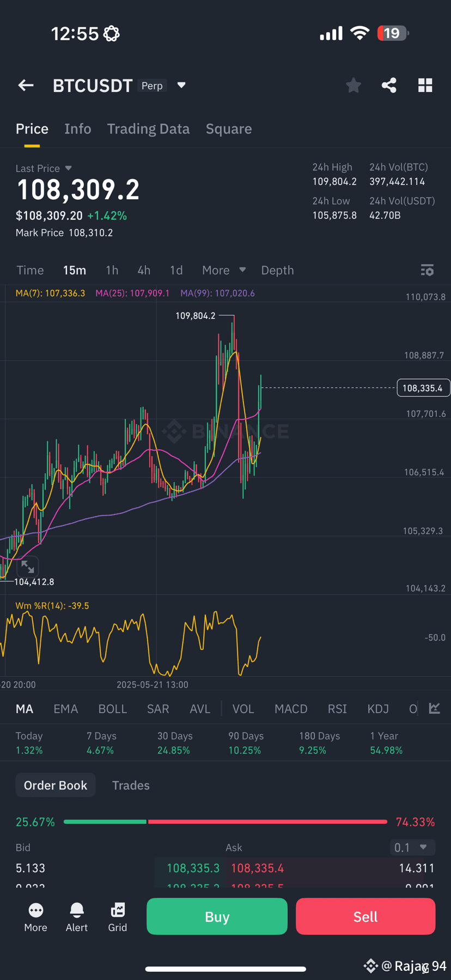Open the four-square grid layout icon
This screenshot has height=980, width=451.
(425, 85)
